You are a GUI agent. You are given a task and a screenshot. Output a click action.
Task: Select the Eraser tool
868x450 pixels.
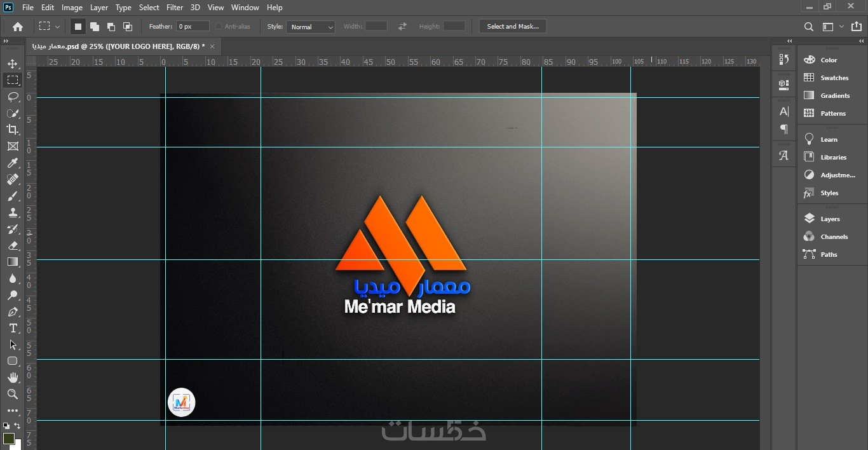pyautogui.click(x=13, y=246)
